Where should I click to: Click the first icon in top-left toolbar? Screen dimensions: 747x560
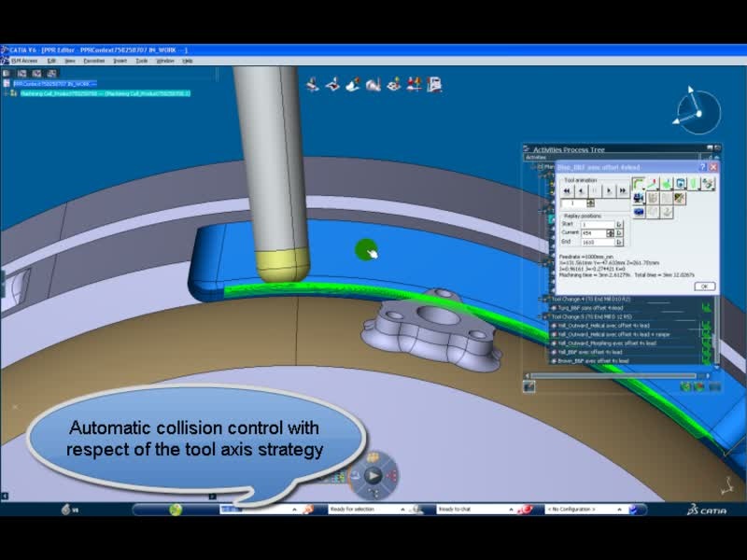pos(7,74)
